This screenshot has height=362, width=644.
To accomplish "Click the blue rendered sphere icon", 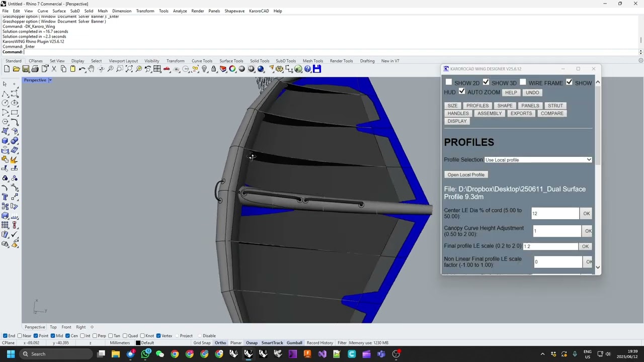I will point(261,69).
